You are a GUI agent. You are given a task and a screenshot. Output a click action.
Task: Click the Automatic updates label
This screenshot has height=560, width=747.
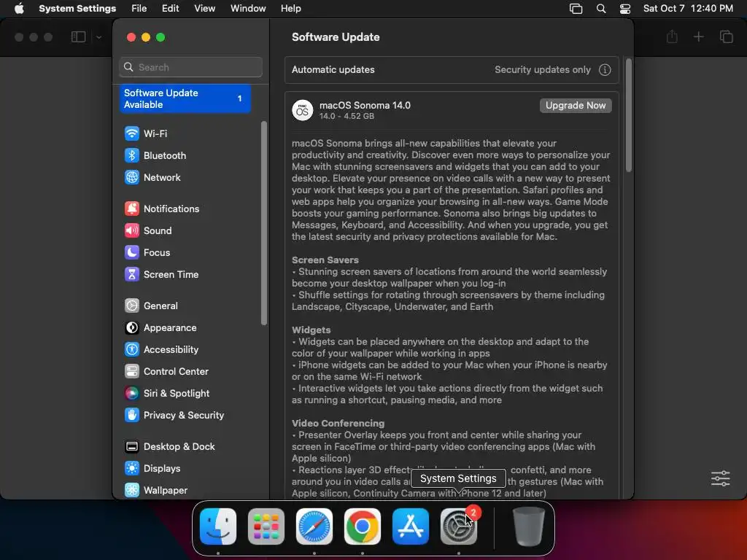coord(333,69)
